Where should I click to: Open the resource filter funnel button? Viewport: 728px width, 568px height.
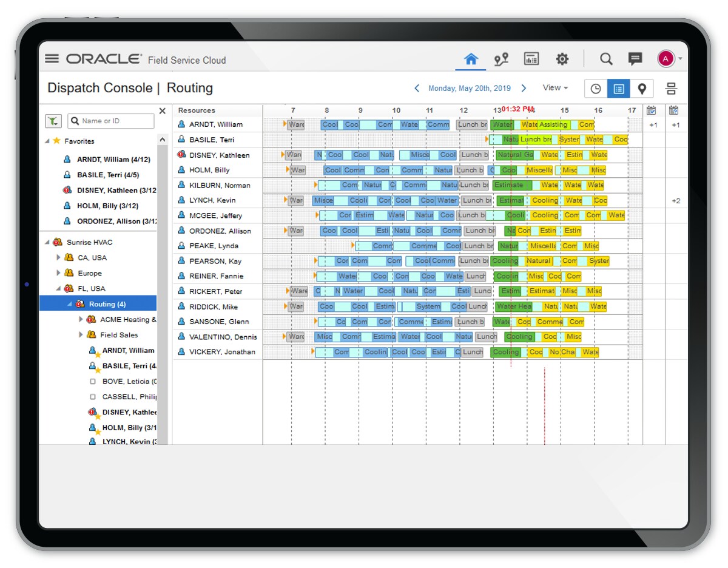tap(53, 121)
